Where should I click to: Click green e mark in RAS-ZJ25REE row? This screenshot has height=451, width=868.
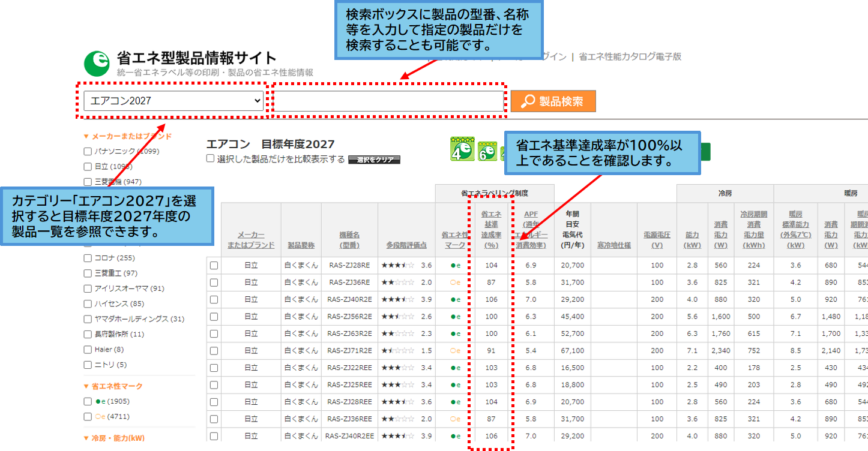(x=455, y=385)
